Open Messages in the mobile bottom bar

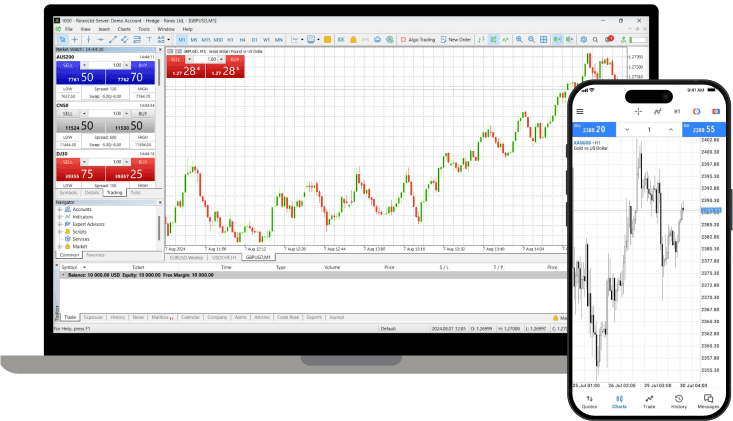coord(709,402)
